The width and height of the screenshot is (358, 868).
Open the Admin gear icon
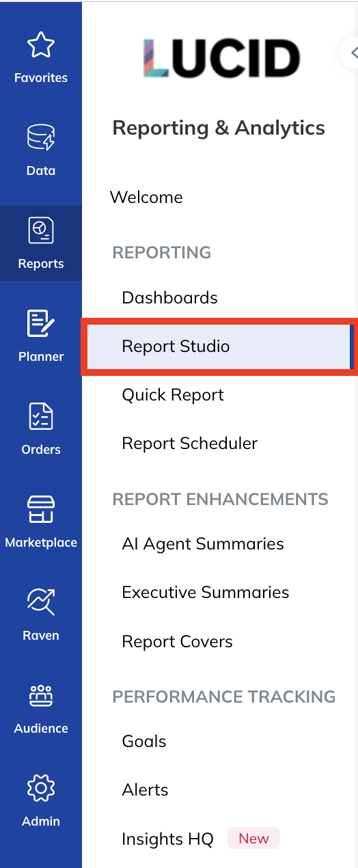pos(40,788)
